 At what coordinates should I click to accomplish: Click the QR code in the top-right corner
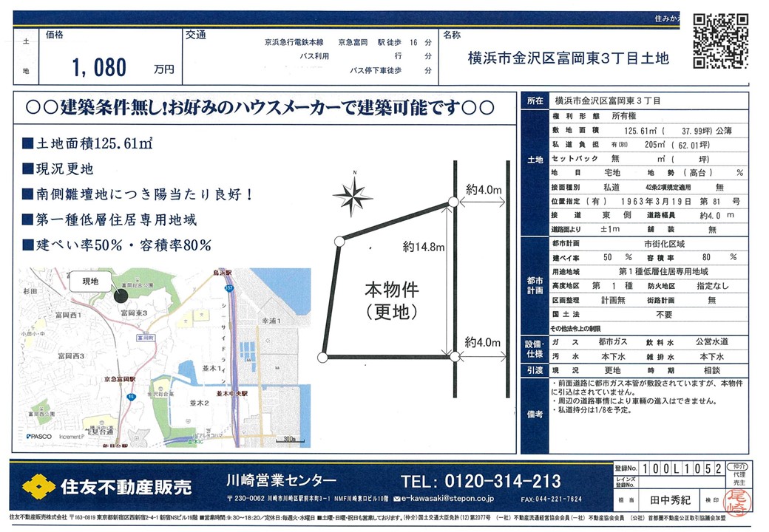coord(716,40)
